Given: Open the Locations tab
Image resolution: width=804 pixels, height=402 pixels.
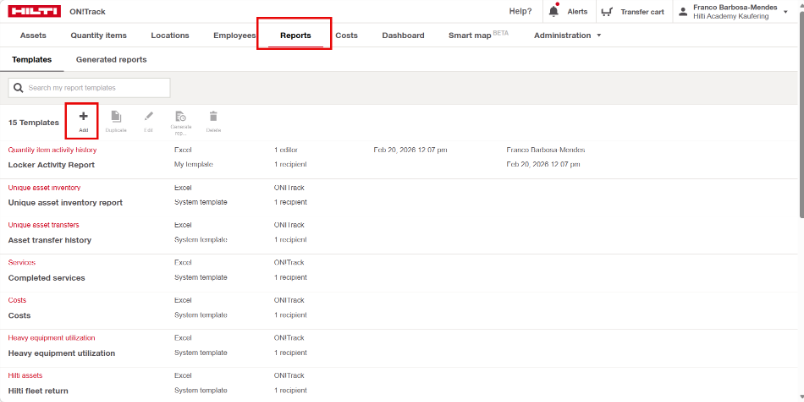Looking at the screenshot, I should pyautogui.click(x=170, y=35).
